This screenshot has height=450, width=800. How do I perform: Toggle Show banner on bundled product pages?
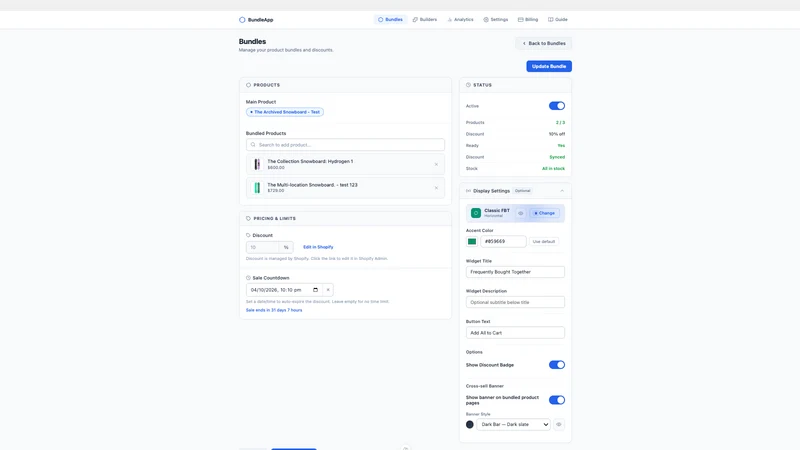click(557, 400)
